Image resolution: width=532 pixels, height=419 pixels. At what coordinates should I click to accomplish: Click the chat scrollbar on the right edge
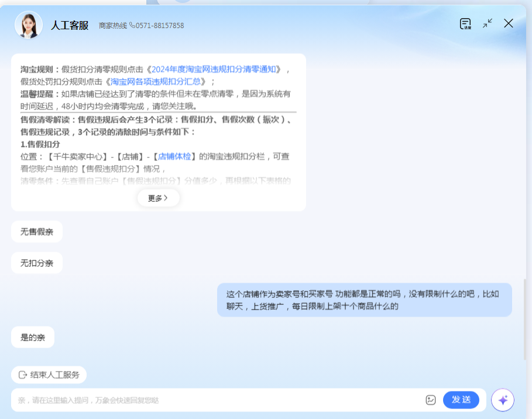(525, 320)
